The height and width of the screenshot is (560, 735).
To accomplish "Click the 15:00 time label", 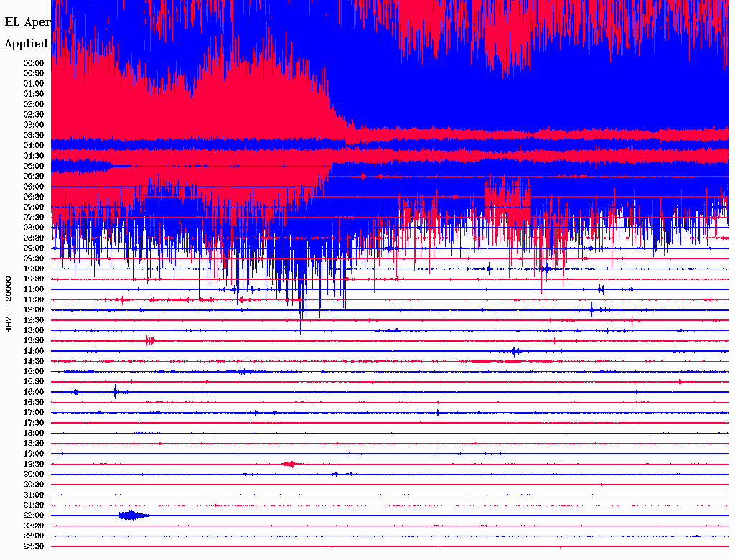I will (34, 372).
